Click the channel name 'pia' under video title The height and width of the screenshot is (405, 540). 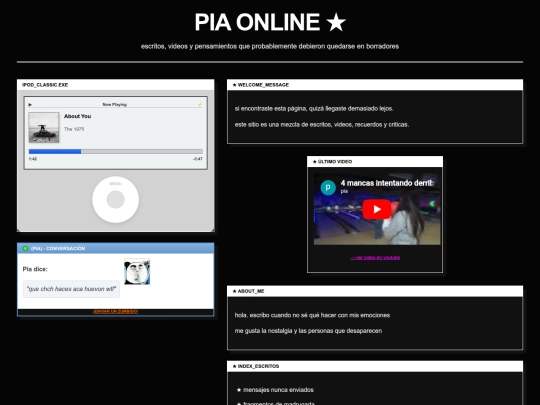[344, 191]
